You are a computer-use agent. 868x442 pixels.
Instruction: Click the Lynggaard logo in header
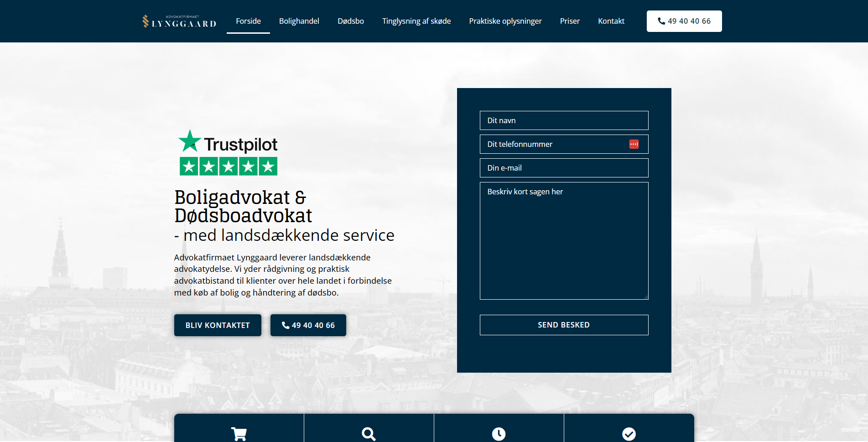coord(179,21)
